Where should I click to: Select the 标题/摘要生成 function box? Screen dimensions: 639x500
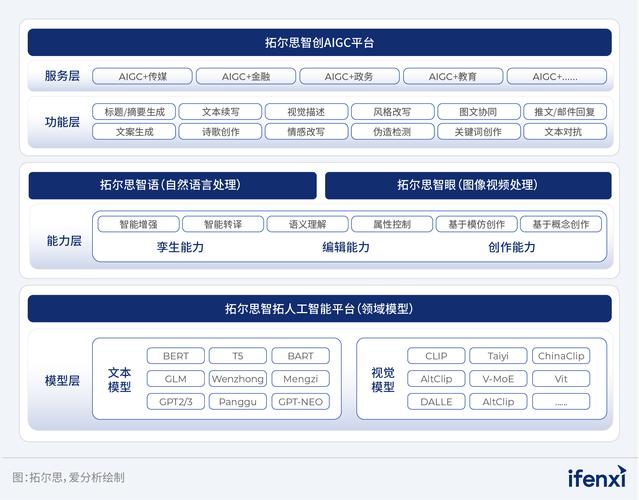[134, 112]
